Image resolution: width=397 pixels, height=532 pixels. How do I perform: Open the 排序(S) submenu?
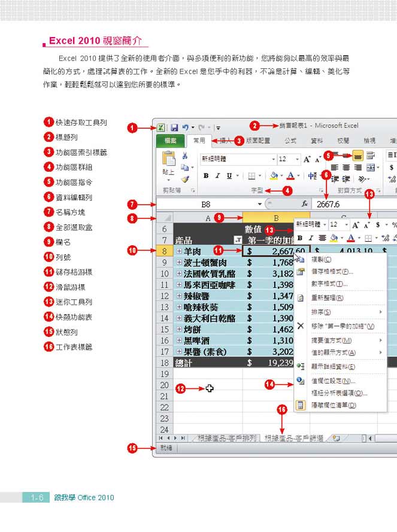340,312
